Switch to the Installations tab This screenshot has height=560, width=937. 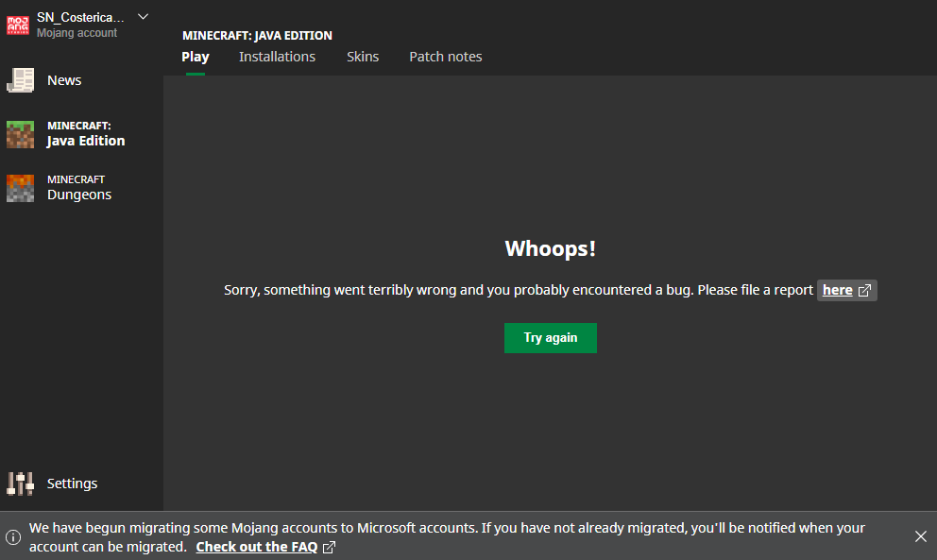click(x=277, y=57)
